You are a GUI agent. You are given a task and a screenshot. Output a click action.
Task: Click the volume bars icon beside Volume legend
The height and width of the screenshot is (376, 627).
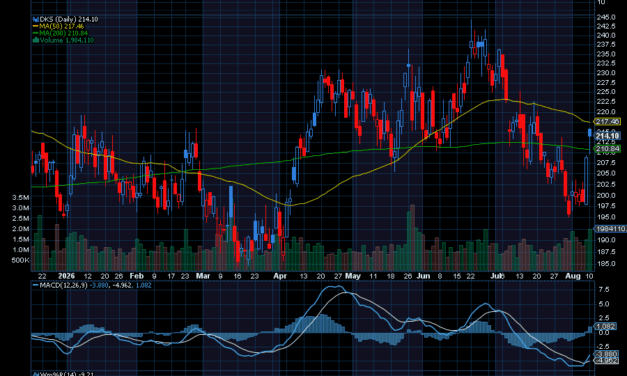[x=36, y=40]
